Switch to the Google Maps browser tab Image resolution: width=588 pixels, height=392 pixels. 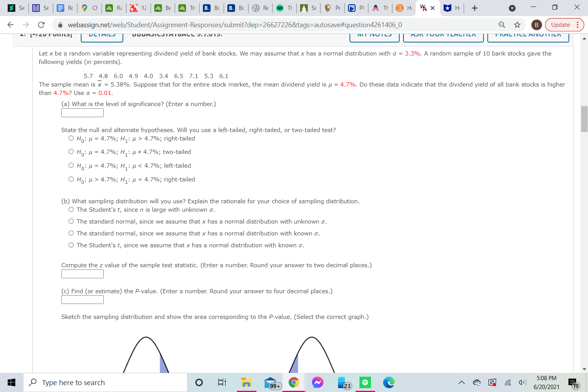click(x=89, y=8)
